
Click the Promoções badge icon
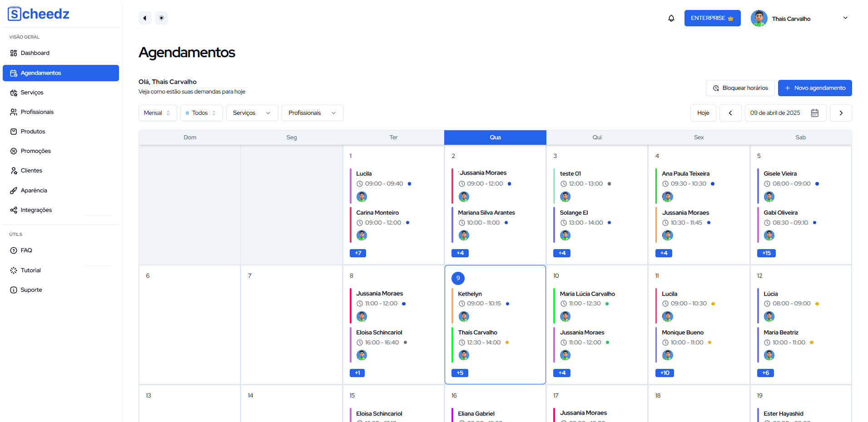14,151
